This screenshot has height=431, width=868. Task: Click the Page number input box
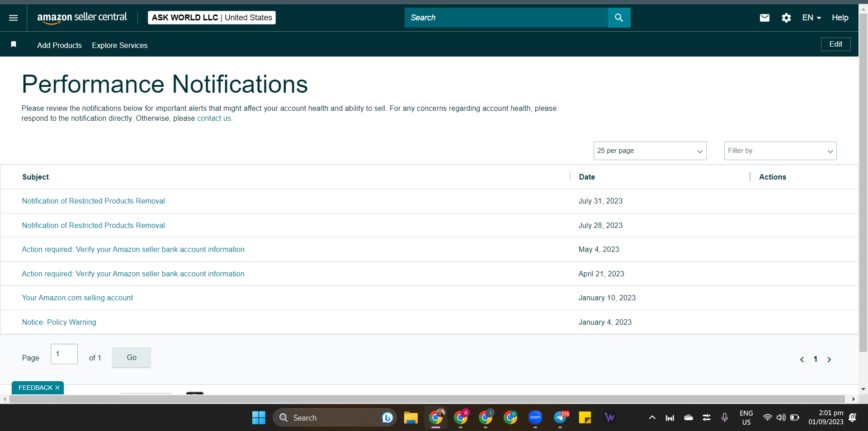coord(64,354)
